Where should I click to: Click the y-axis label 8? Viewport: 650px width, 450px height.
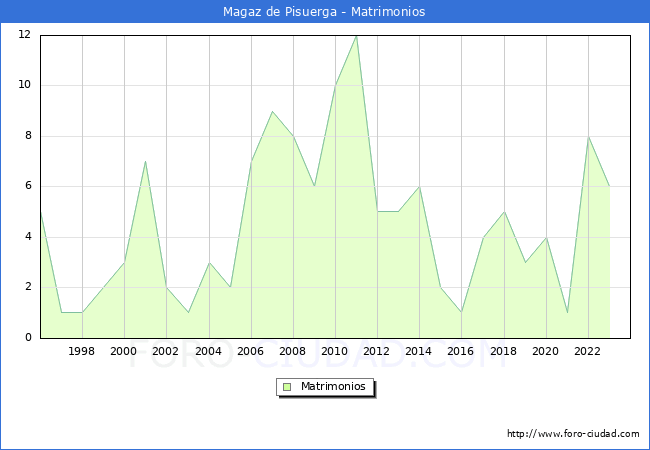click(x=27, y=136)
